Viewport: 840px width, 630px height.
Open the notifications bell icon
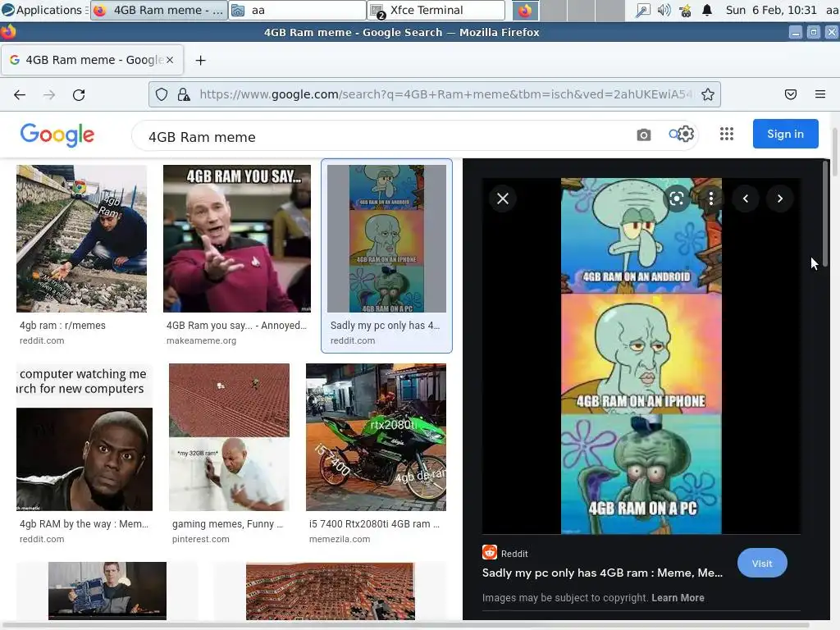tap(707, 10)
